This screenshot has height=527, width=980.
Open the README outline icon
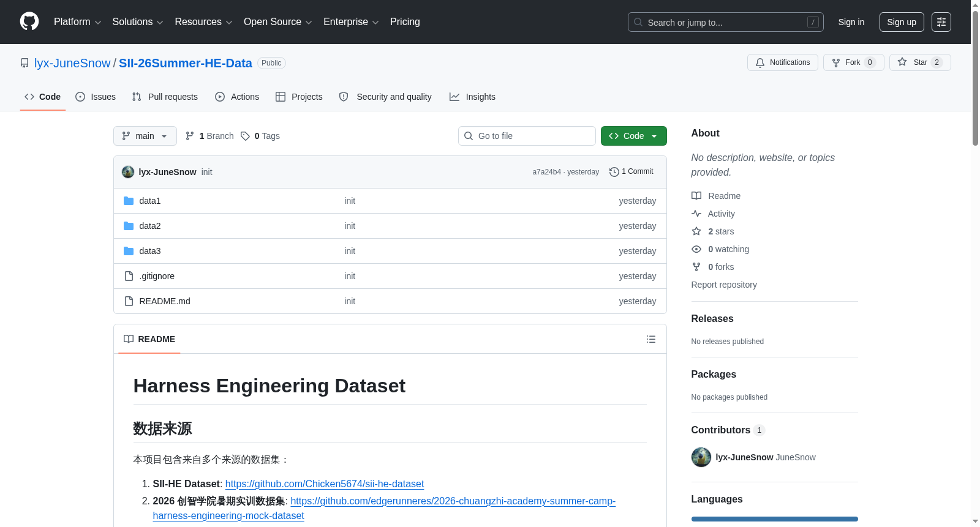click(651, 339)
